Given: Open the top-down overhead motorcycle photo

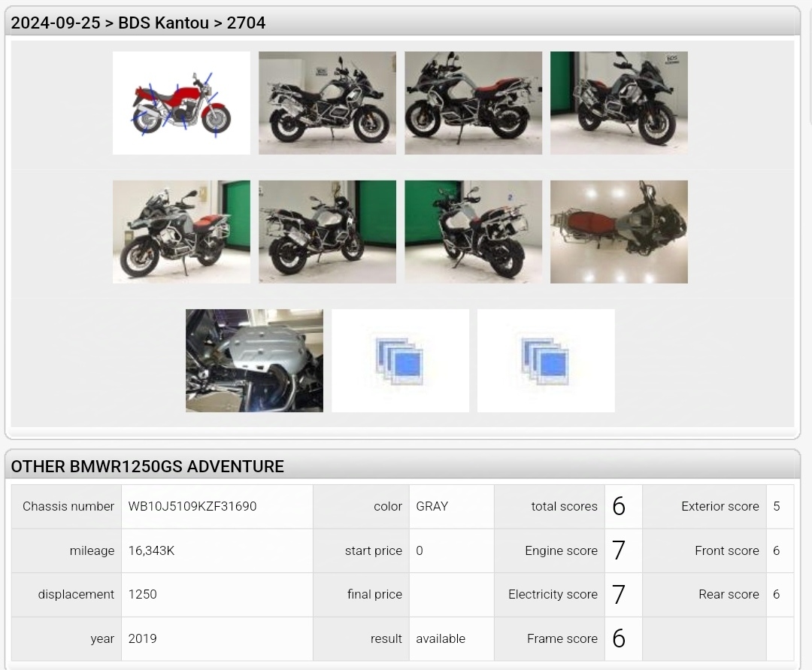Looking at the screenshot, I should click(619, 232).
